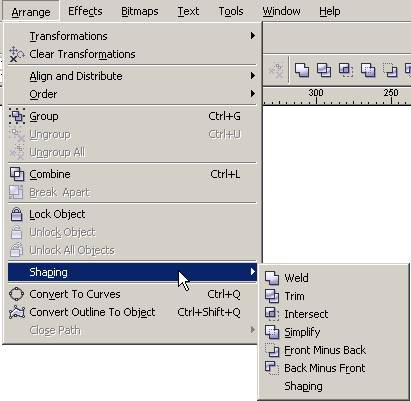Viewport: 411px width, 401px height.
Task: Click the Intersect toolbar icon
Action: click(346, 70)
